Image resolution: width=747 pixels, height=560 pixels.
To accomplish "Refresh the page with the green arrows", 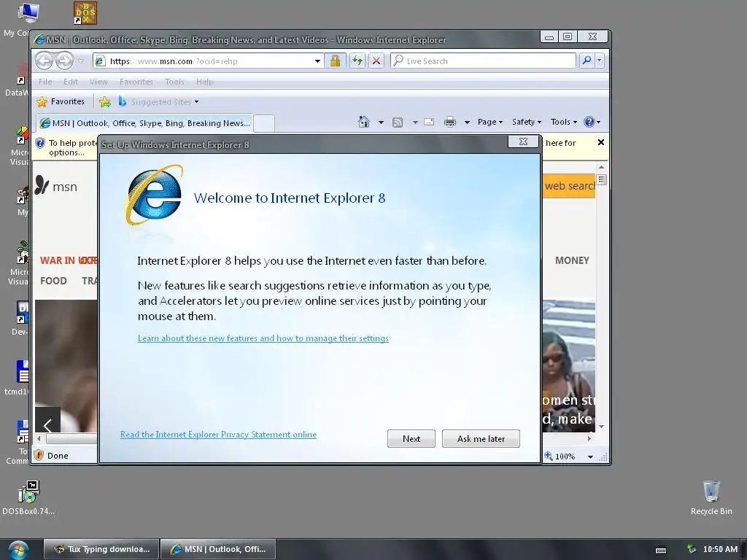I will tap(357, 61).
